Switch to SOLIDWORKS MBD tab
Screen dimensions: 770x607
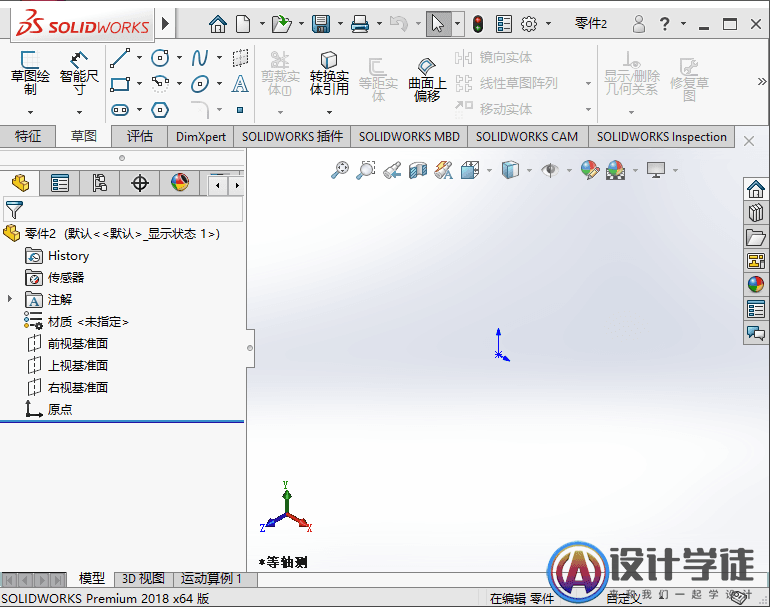409,137
